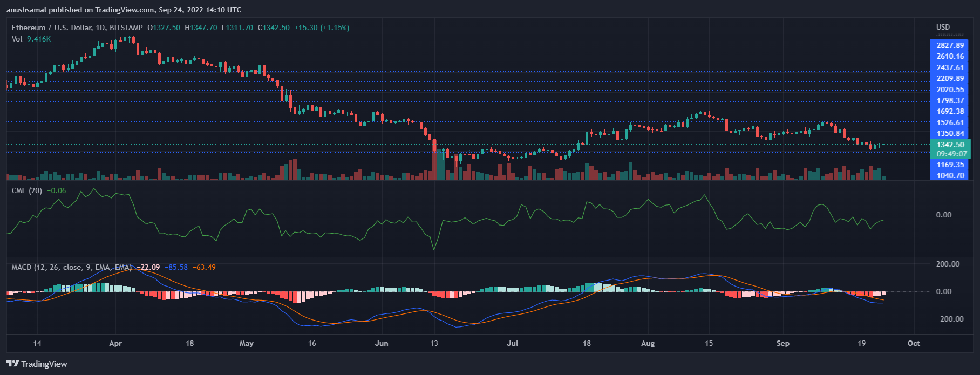Click the current price tag 1342.50
The image size is (980, 375).
click(950, 145)
